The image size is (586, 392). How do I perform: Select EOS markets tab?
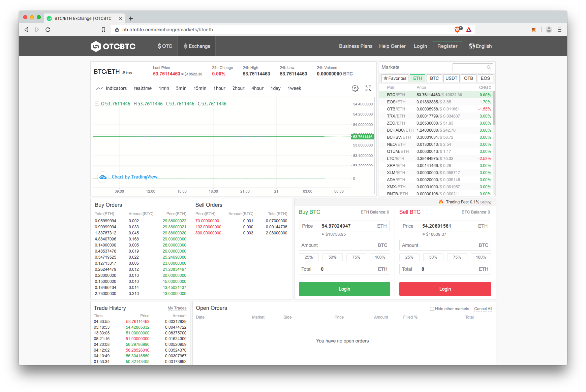pos(485,78)
